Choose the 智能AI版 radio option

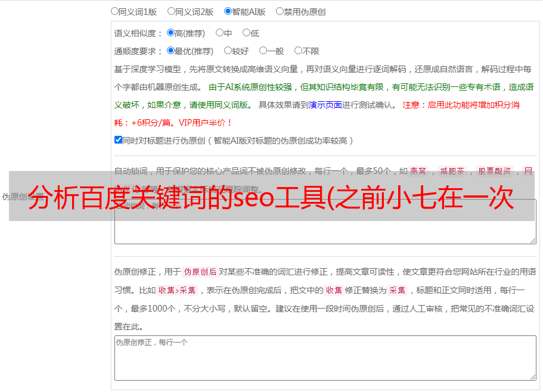tap(228, 11)
